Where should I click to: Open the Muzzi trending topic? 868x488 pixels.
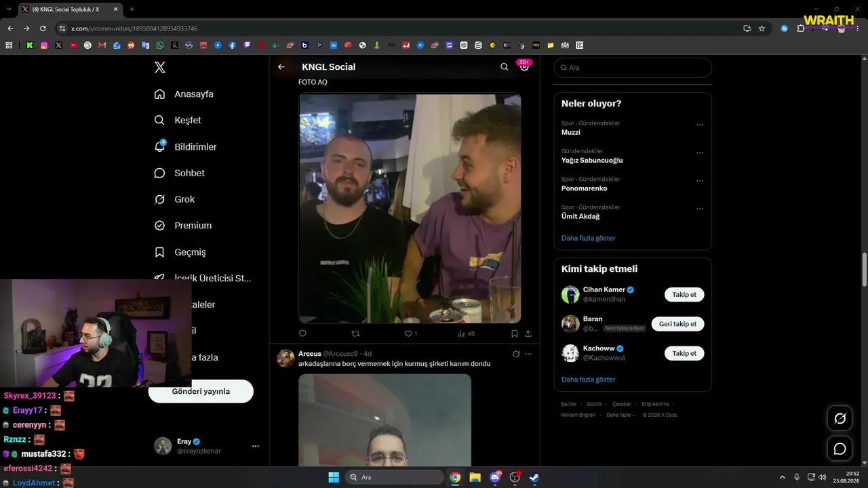coord(571,132)
